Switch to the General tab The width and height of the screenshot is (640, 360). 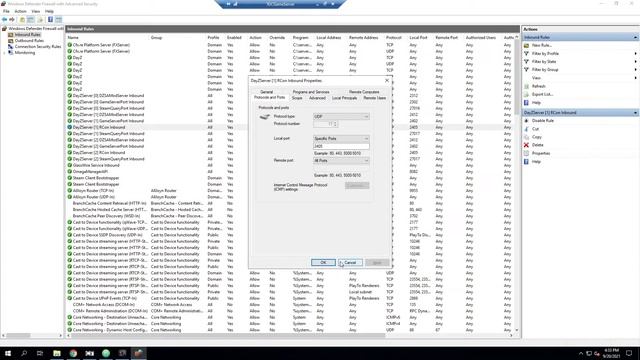coord(267,92)
